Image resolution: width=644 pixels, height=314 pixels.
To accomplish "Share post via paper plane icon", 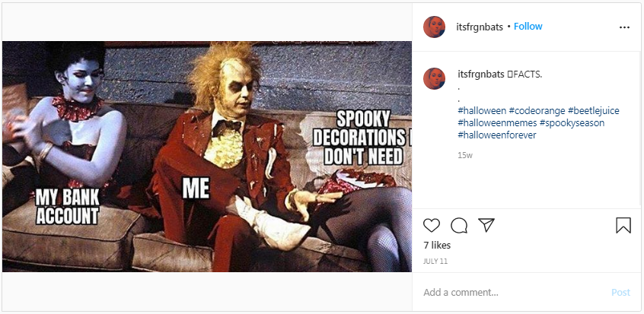I will pyautogui.click(x=486, y=225).
